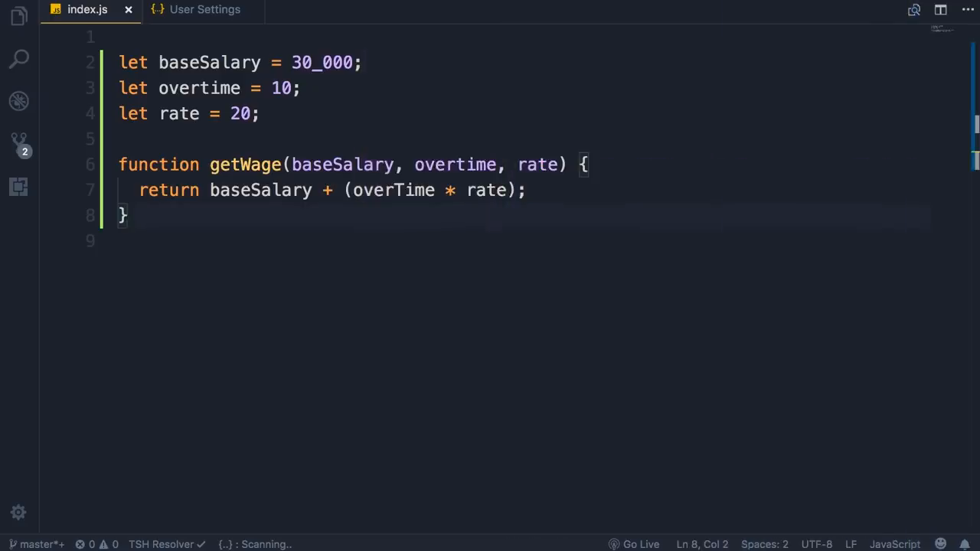The height and width of the screenshot is (551, 980).
Task: Open editor More Actions ellipsis menu
Action: [968, 10]
